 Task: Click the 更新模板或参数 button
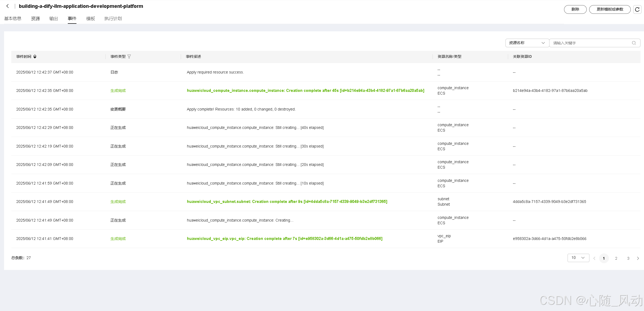(610, 9)
